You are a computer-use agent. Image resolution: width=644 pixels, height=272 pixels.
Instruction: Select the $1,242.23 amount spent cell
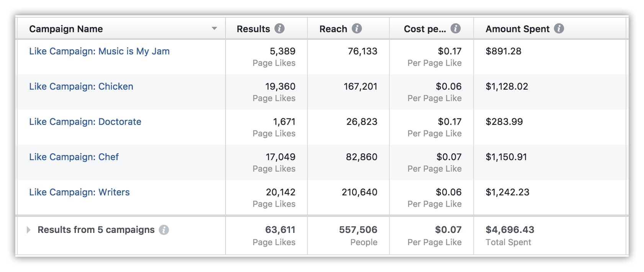tap(507, 192)
